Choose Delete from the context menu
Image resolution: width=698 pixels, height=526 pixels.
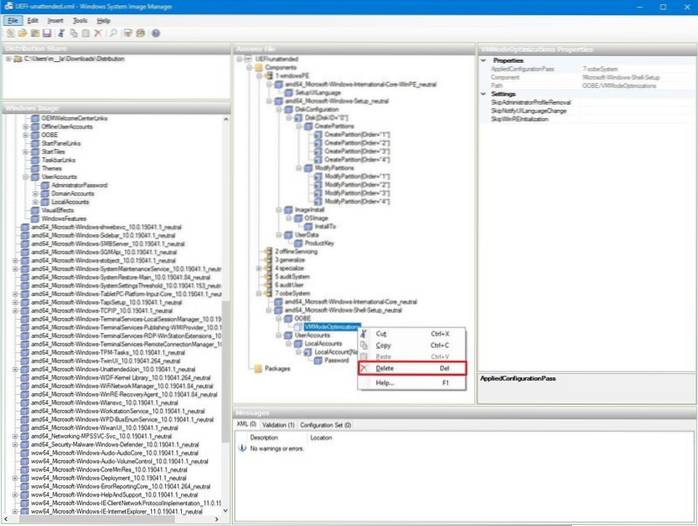coord(383,368)
